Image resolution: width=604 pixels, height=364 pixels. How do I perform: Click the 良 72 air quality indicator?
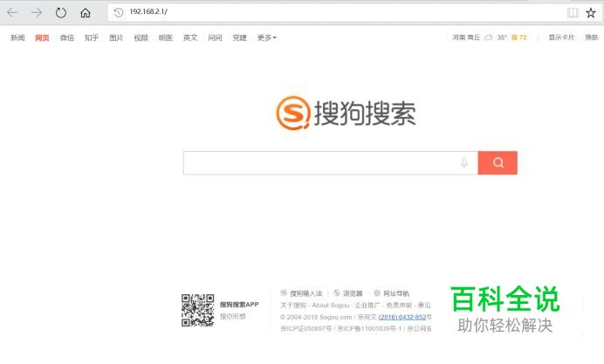[518, 38]
